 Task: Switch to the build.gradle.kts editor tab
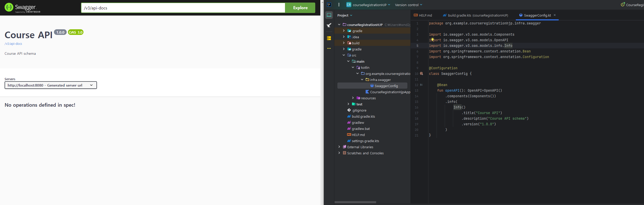tap(475, 15)
